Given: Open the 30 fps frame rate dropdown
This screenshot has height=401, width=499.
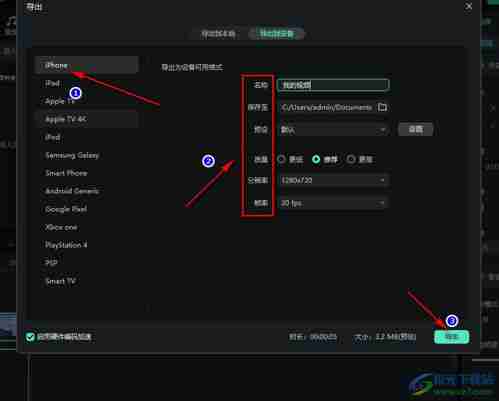Looking at the screenshot, I should click(x=333, y=203).
